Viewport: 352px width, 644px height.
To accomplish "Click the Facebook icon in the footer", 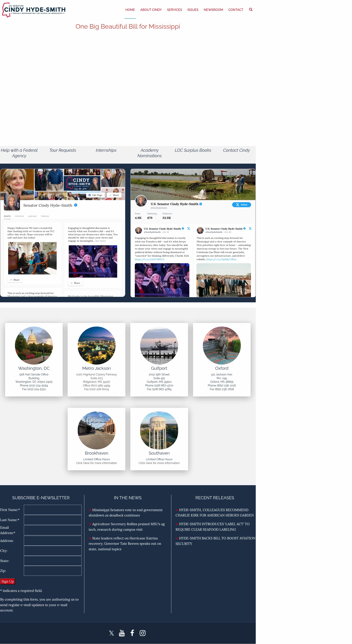I will [132, 633].
